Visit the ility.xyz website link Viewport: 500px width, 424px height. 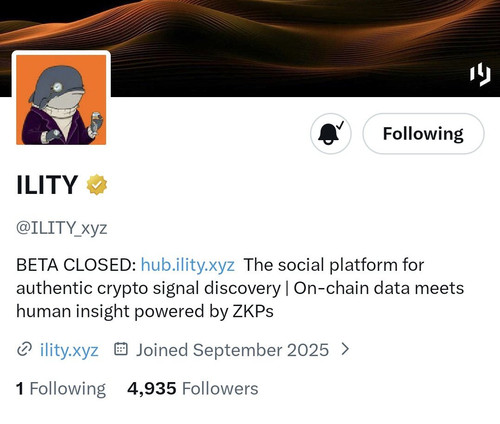click(x=69, y=350)
